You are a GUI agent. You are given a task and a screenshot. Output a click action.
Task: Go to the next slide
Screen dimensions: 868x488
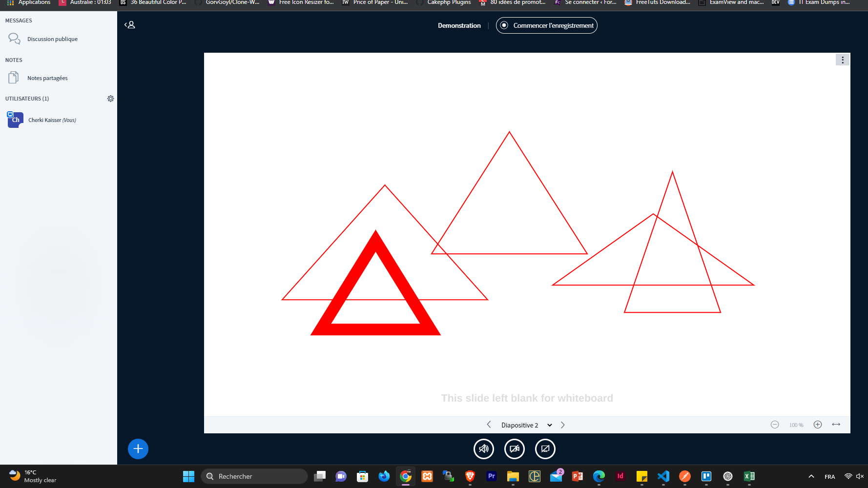[563, 425]
